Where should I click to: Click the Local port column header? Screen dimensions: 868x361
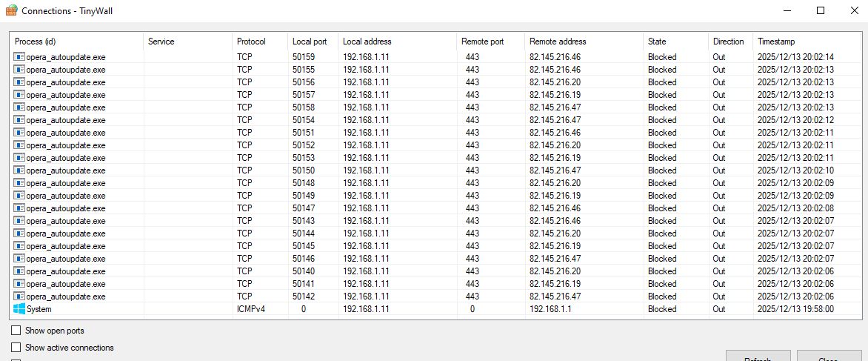[x=313, y=42]
